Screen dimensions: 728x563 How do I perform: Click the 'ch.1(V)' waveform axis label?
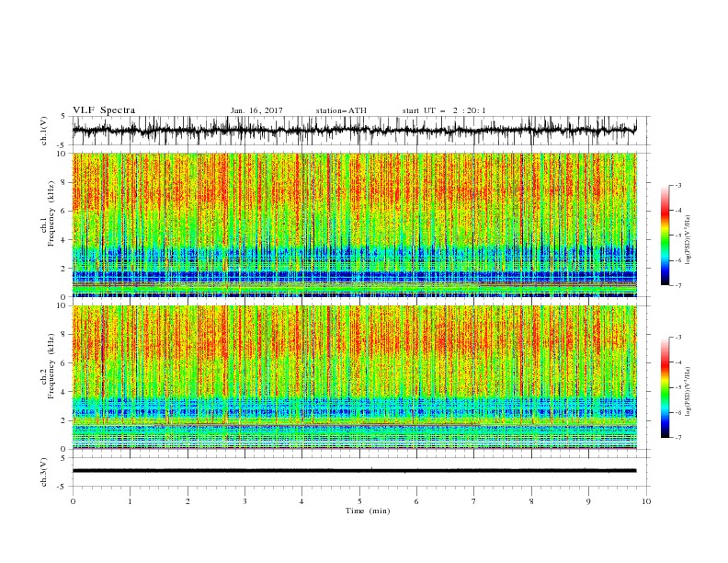(x=44, y=131)
